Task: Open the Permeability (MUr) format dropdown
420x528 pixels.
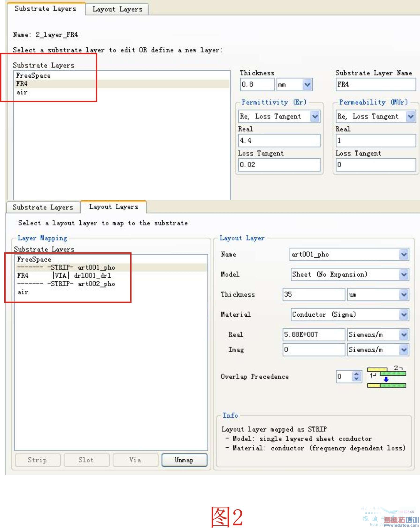Action: [x=376, y=116]
